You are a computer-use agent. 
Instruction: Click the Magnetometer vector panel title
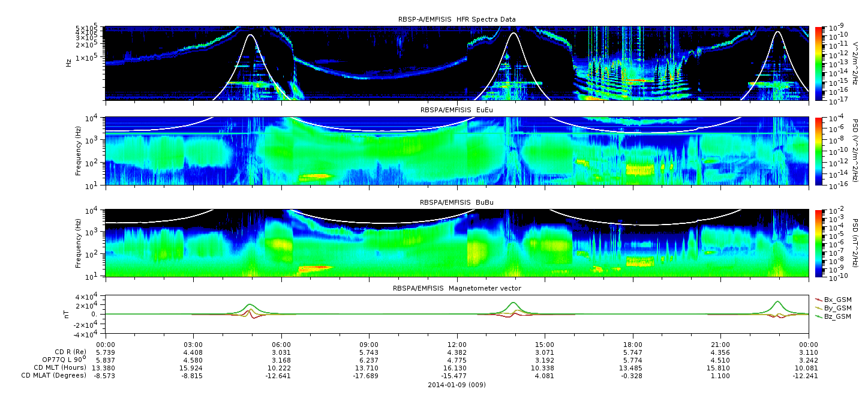point(456,289)
